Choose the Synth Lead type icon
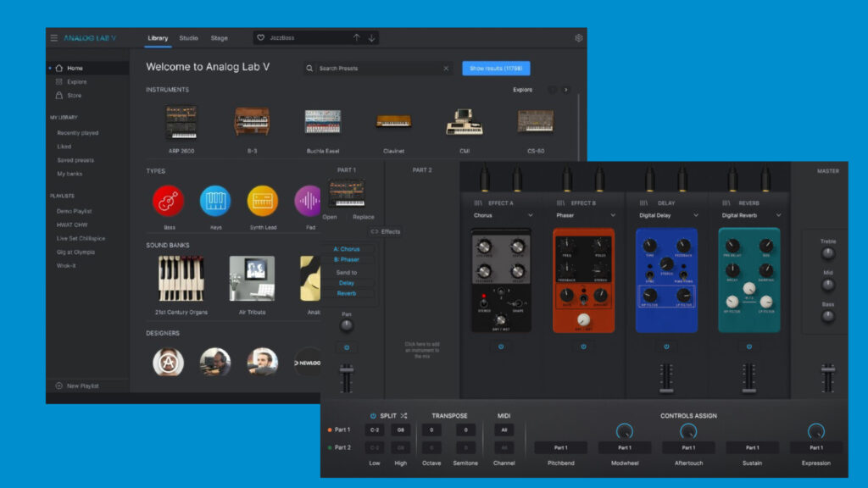Screen dimensions: 868x488 (x=263, y=201)
